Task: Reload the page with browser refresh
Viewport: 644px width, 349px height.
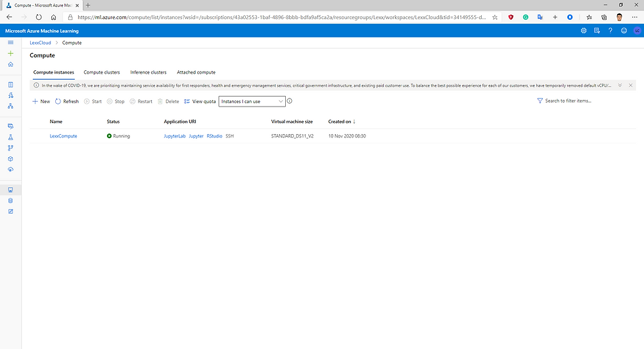Action: click(x=39, y=17)
